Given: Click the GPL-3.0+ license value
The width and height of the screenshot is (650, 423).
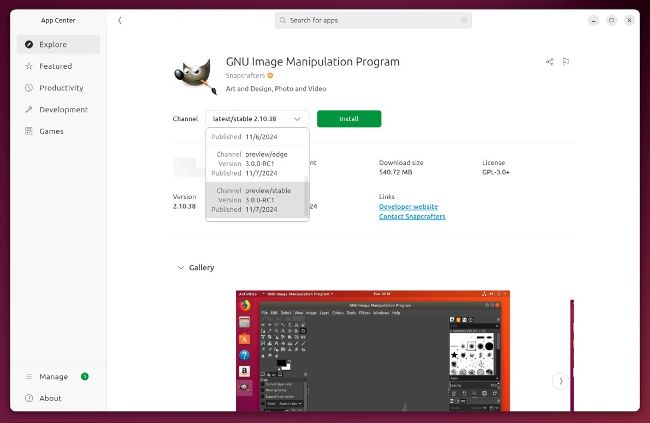Looking at the screenshot, I should tap(496, 172).
